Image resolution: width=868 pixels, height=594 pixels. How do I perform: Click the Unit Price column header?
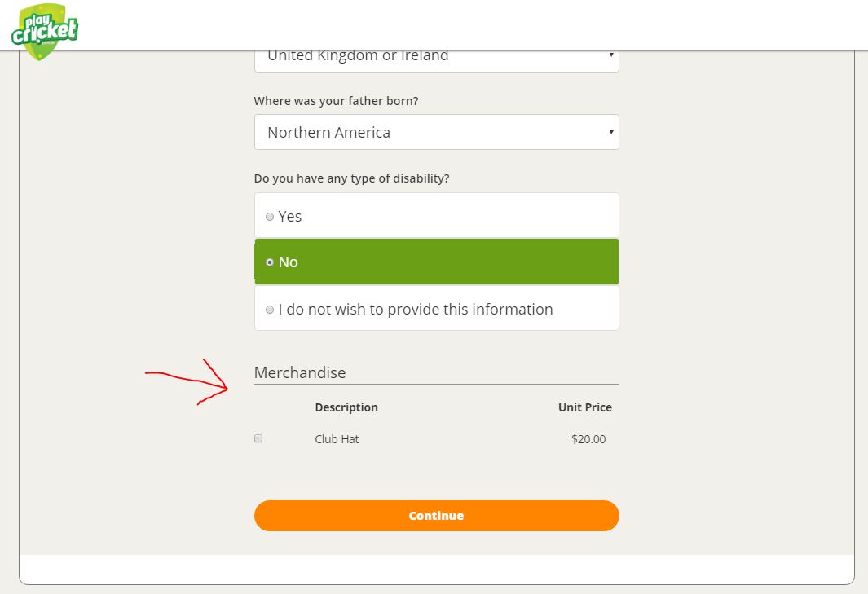pyautogui.click(x=585, y=407)
